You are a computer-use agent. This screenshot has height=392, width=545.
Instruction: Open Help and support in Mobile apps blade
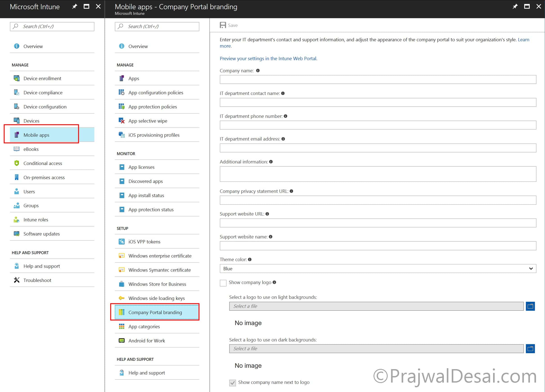[157, 373]
